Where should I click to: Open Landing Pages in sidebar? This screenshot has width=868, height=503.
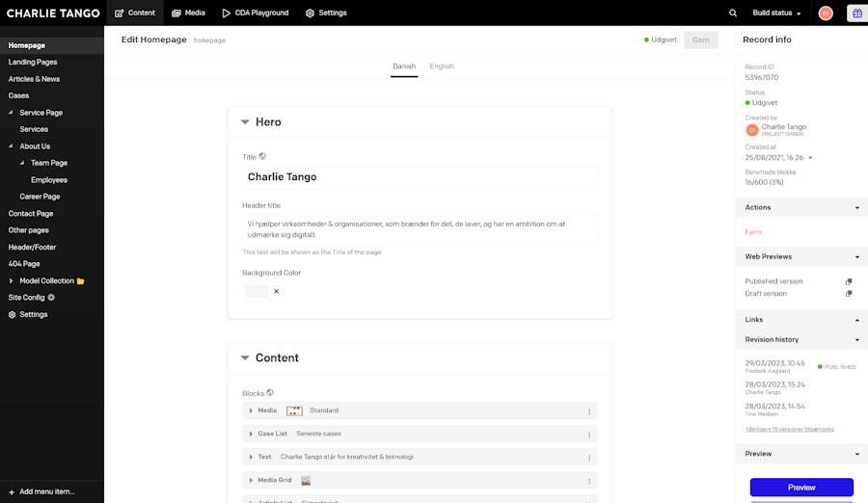(33, 62)
